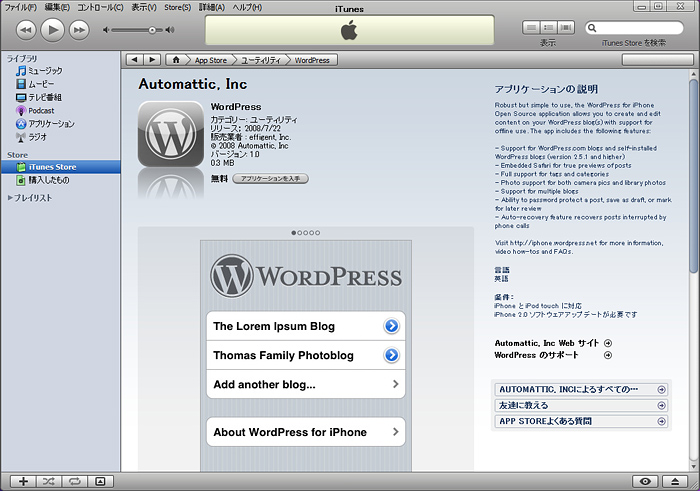The width and height of the screenshot is (700, 491).
Task: Click the mute speaker icon beside the volume slider
Action: pyautogui.click(x=106, y=30)
